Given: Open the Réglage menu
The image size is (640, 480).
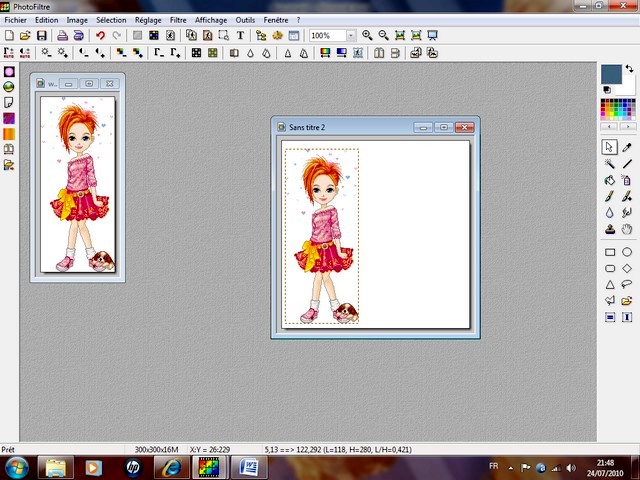Looking at the screenshot, I should [148, 20].
